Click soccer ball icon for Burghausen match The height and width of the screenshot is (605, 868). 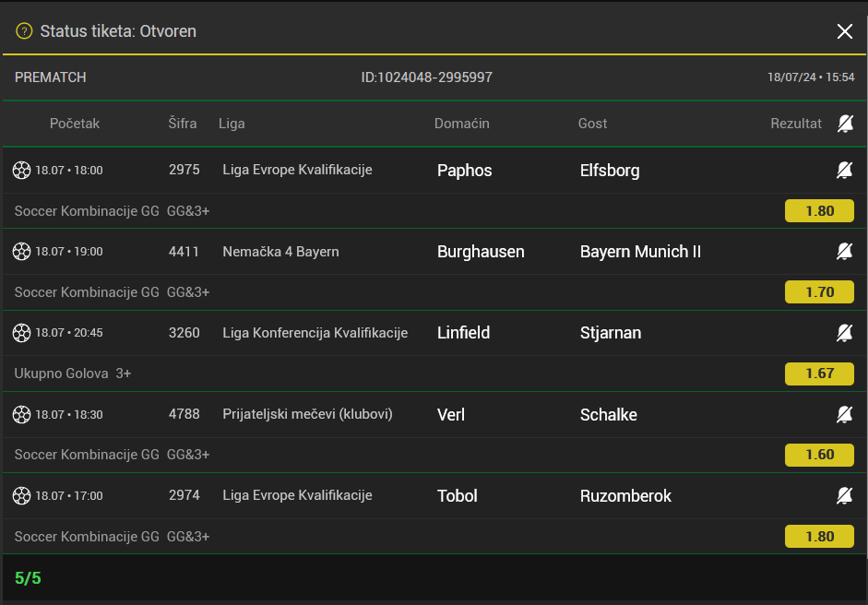click(x=22, y=252)
